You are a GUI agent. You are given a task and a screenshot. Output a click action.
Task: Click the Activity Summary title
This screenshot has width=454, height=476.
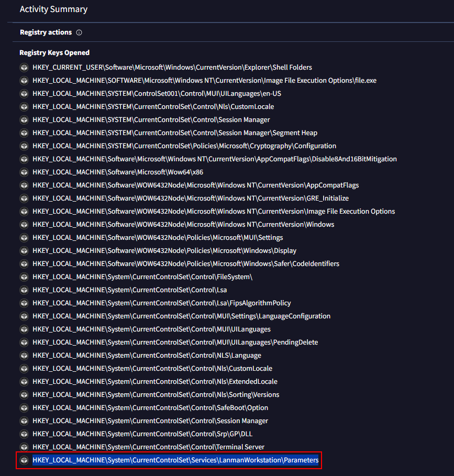54,9
